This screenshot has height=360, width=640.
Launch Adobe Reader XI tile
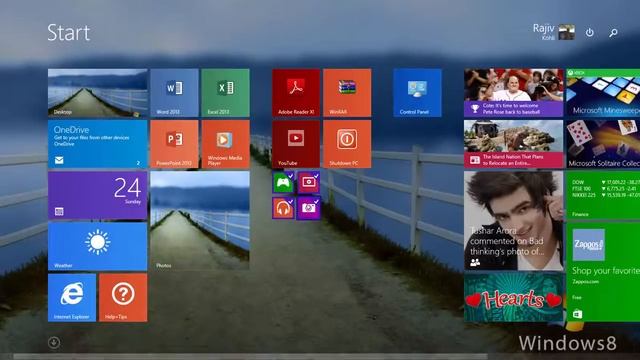click(296, 93)
